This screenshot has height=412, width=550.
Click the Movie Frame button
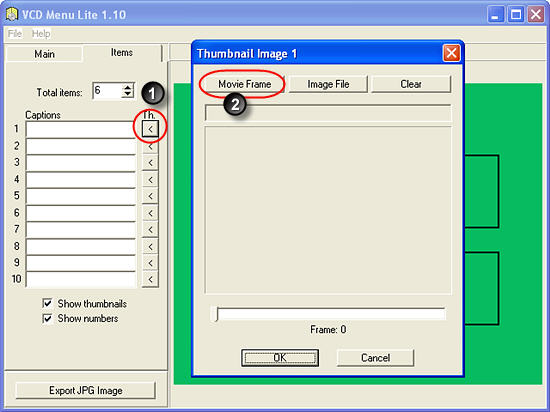244,84
